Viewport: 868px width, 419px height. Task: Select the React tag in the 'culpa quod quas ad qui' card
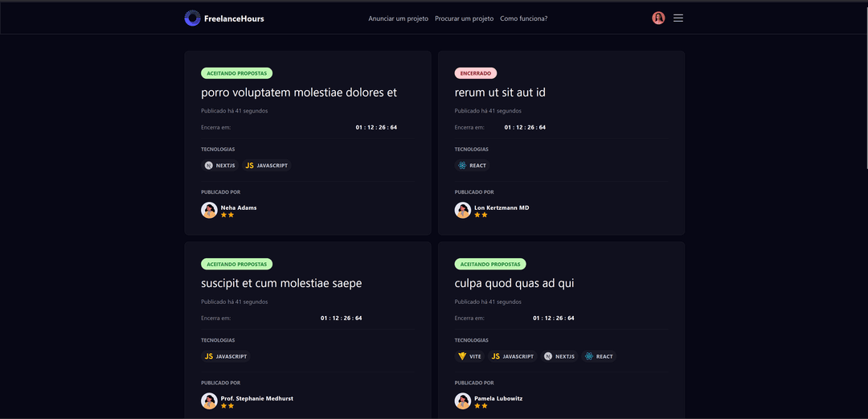(599, 356)
